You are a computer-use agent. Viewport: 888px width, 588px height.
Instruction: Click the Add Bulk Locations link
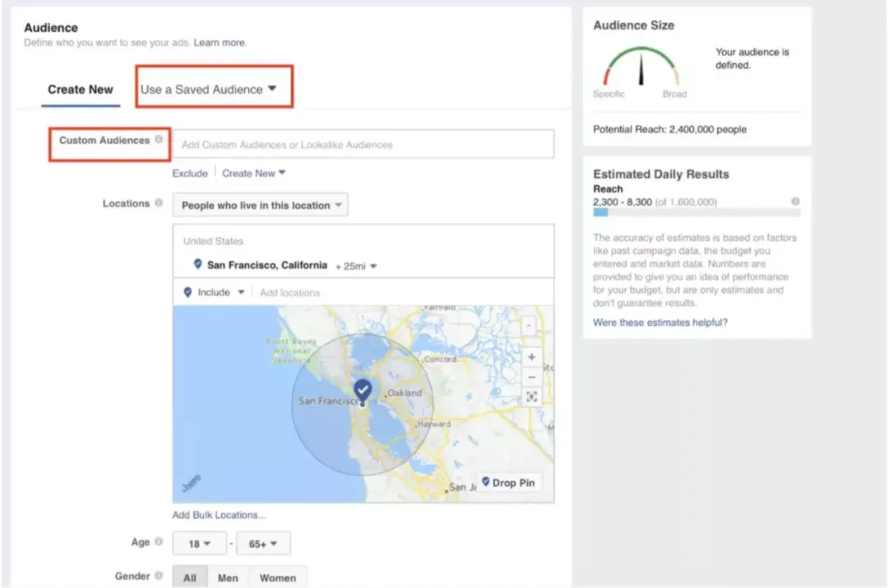coord(219,515)
